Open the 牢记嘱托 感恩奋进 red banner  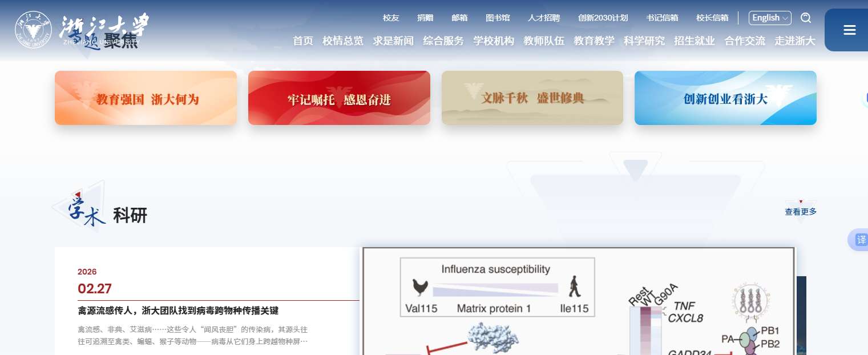[339, 98]
